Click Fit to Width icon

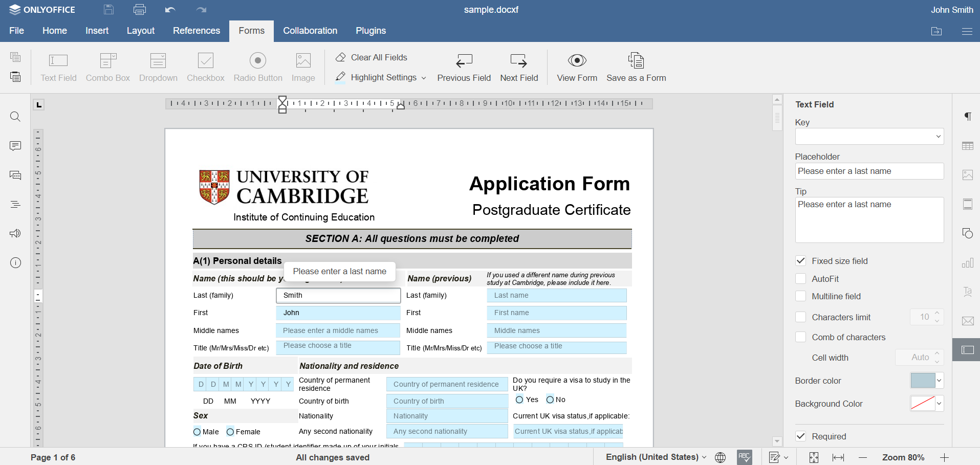(838, 457)
